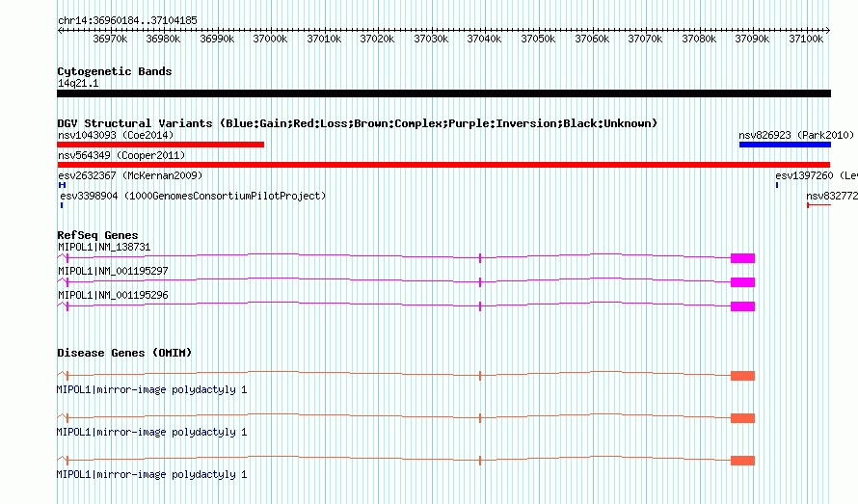Open the esv1397260 variant label
858x504 pixels.
click(817, 175)
